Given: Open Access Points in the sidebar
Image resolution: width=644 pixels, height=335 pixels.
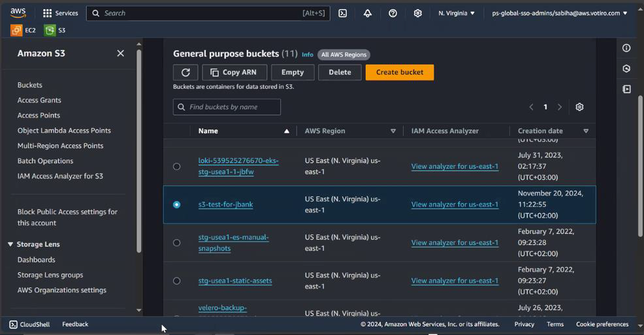Looking at the screenshot, I should tap(39, 116).
